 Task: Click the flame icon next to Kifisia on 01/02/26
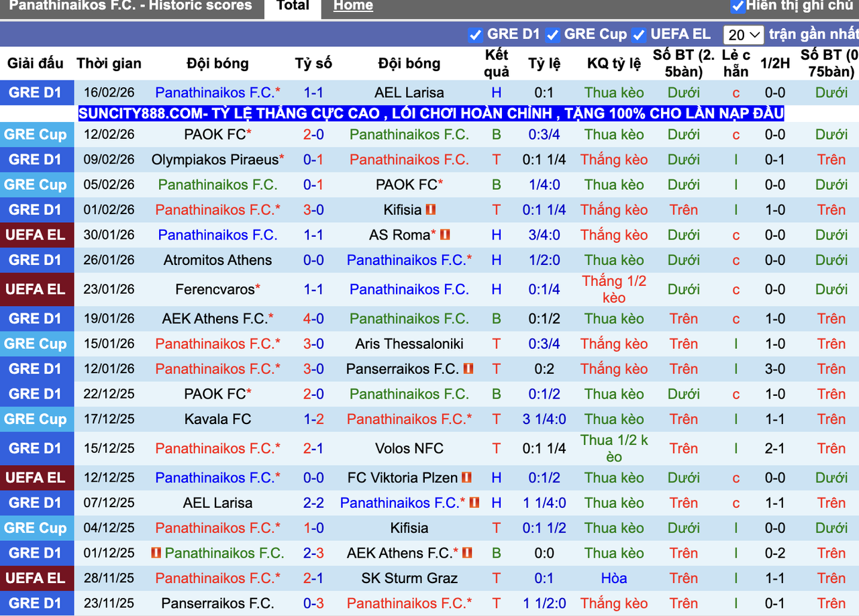(432, 210)
